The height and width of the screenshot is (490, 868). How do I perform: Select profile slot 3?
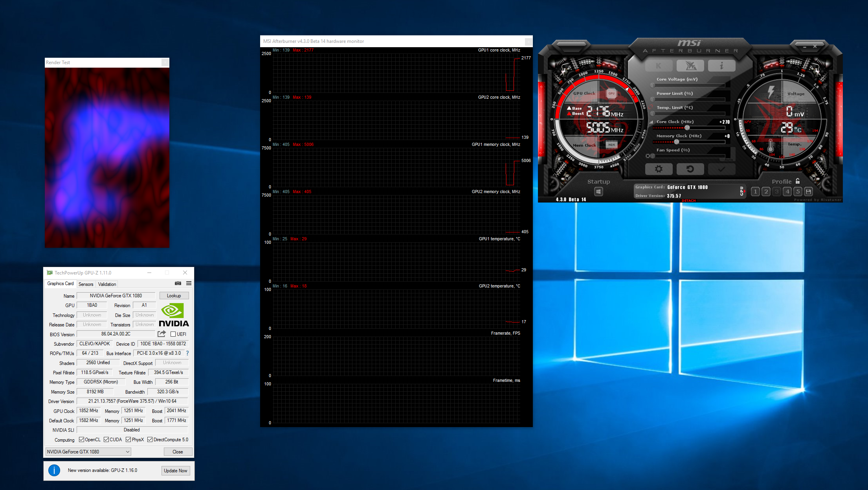(776, 192)
